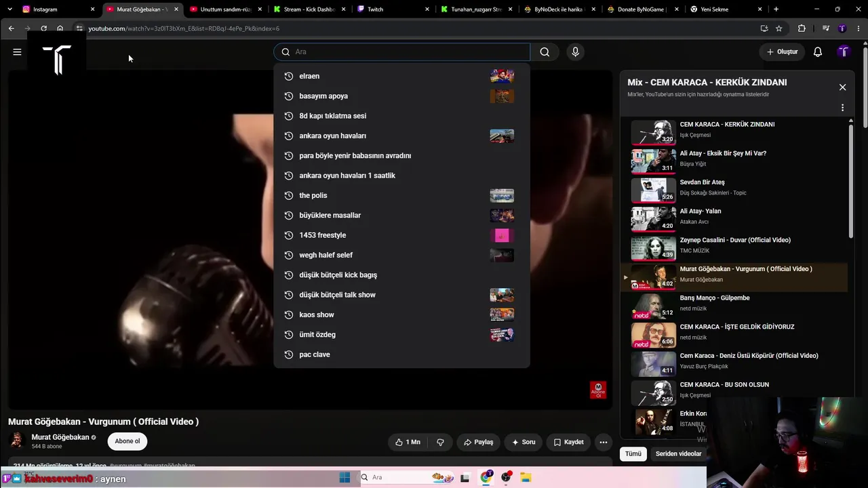
Task: Play CEM KARACA - KERKÜK ZINDANI playlist item
Action: (x=734, y=133)
